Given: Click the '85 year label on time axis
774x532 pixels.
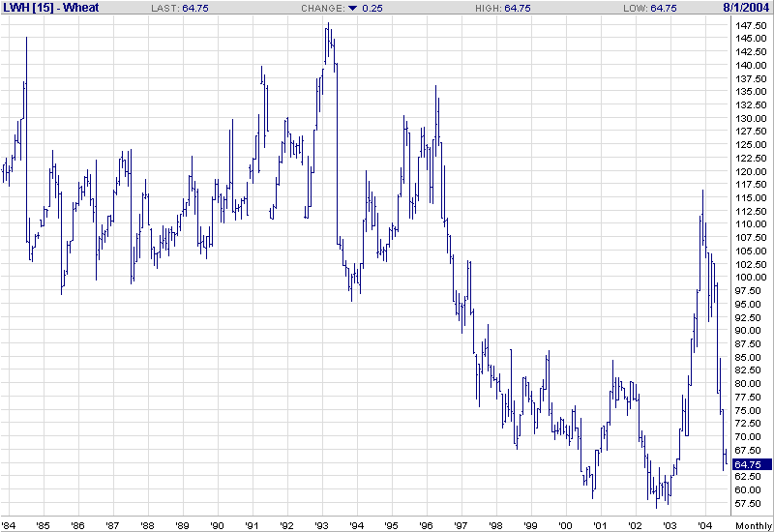Looking at the screenshot, I should 43,525.
